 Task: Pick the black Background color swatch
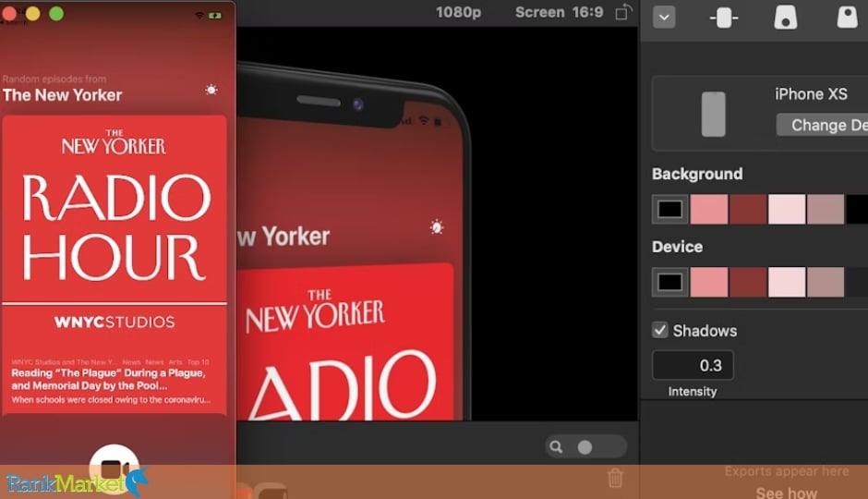coord(669,210)
